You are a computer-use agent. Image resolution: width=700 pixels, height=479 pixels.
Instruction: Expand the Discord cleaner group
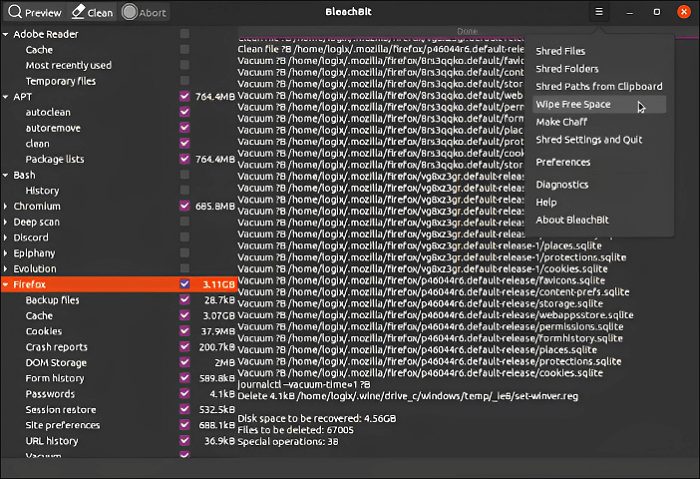point(6,237)
